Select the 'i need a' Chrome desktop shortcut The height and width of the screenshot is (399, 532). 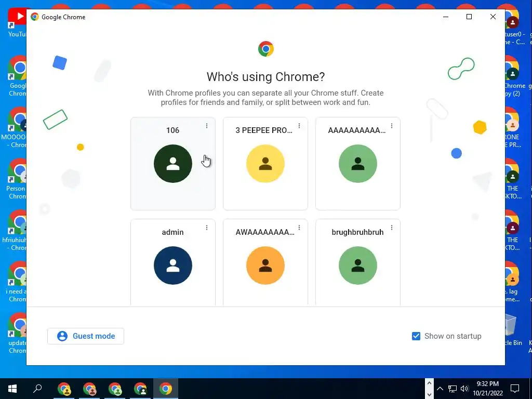16,282
